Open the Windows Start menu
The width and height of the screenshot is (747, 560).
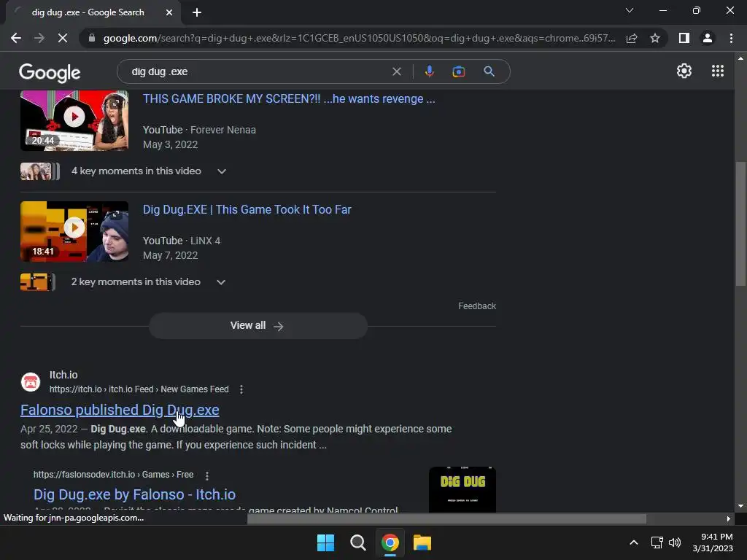(326, 542)
